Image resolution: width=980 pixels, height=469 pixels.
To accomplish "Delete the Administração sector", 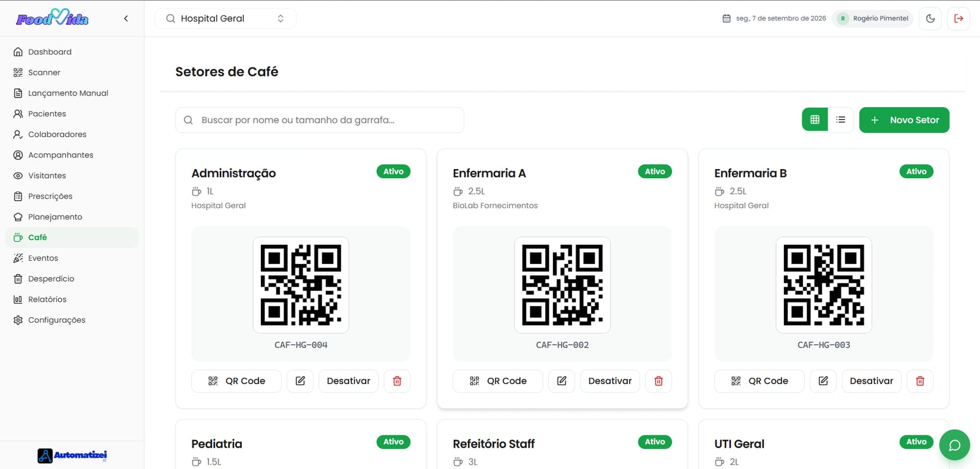I will (x=397, y=381).
